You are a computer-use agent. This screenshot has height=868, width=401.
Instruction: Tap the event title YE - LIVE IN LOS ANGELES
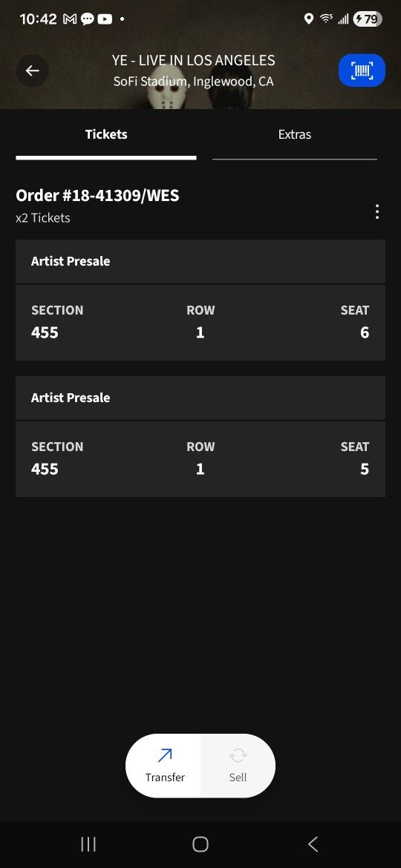click(x=193, y=61)
